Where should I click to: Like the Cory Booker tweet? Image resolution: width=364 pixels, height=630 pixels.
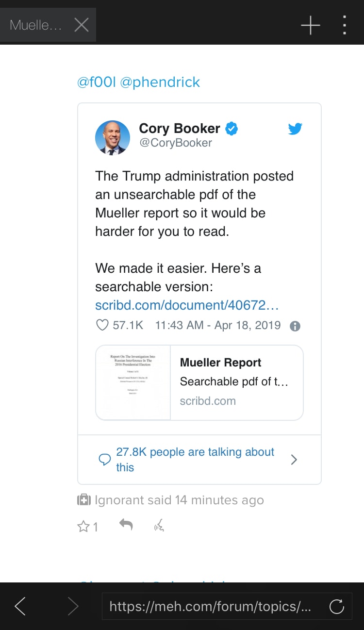(102, 325)
